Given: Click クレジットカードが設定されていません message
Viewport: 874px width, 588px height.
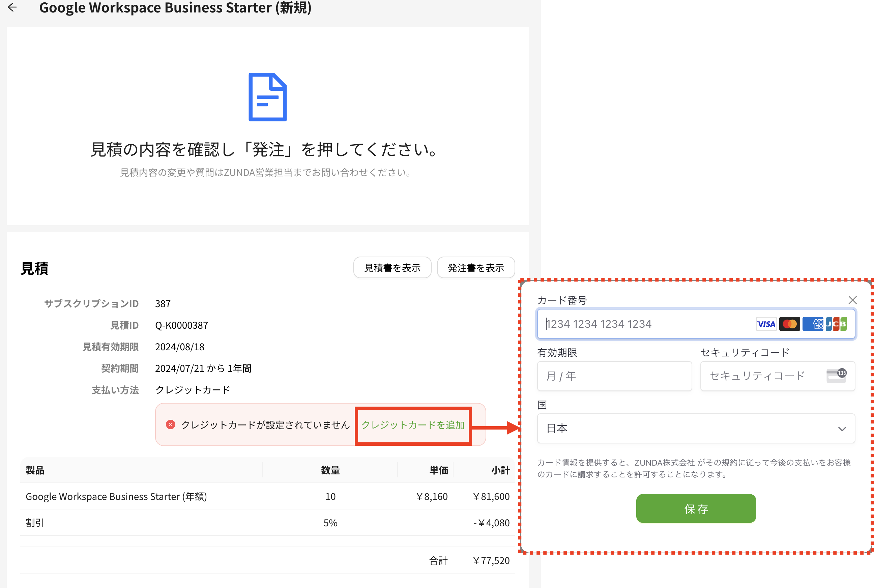Looking at the screenshot, I should point(265,425).
